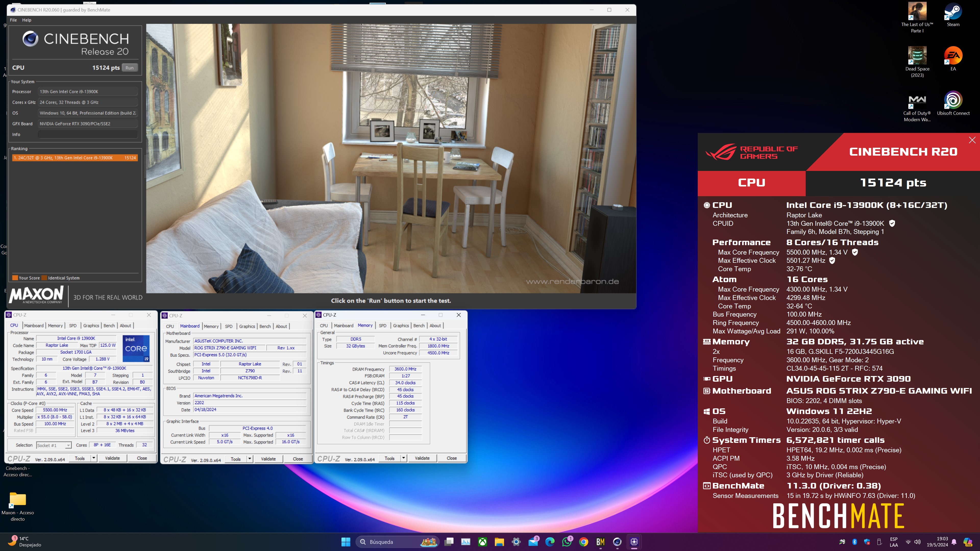This screenshot has width=980, height=551.
Task: Switch to Cinebench via its taskbar icon
Action: click(x=617, y=542)
